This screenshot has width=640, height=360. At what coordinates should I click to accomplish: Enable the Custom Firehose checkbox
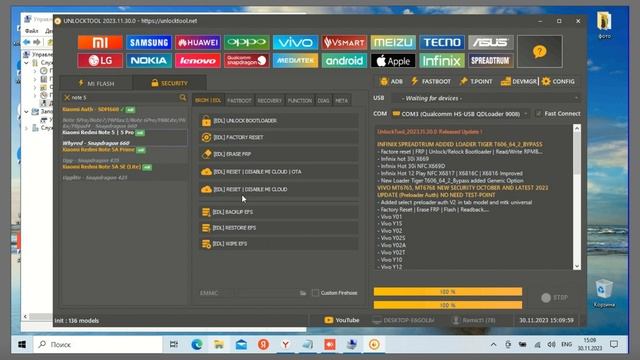pyautogui.click(x=315, y=293)
